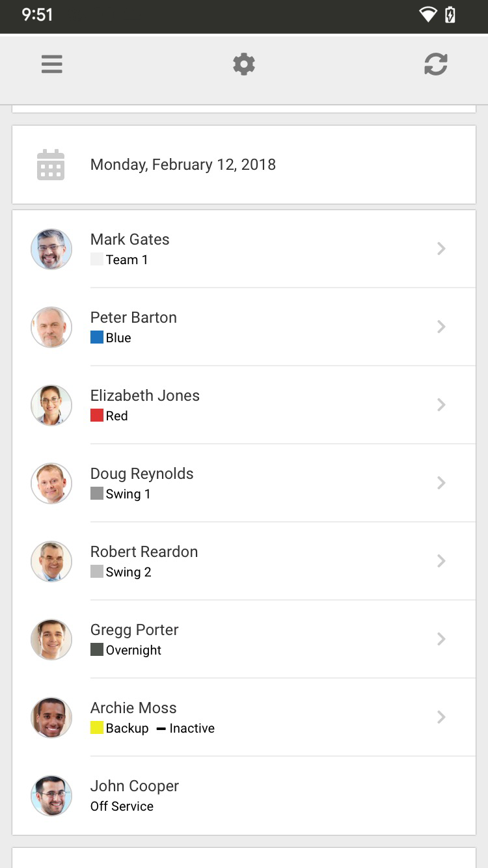Open the settings gear
The height and width of the screenshot is (868, 488).
[244, 64]
